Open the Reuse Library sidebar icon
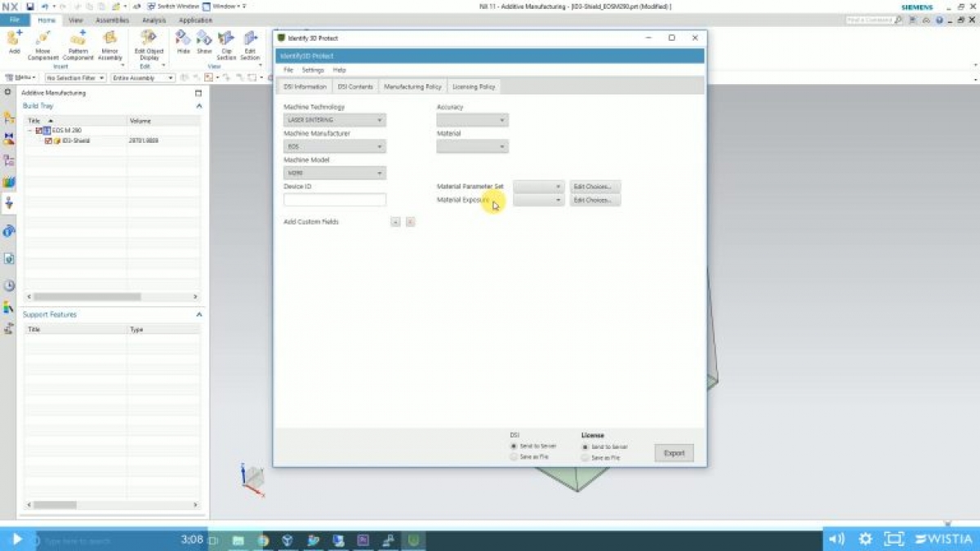Screen dimensions: 980x551 pyautogui.click(x=9, y=182)
